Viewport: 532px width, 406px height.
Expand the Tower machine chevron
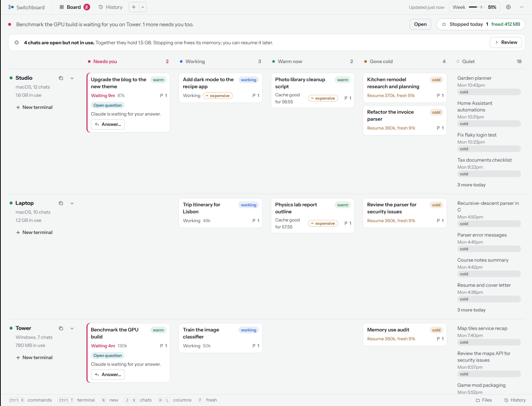[72, 328]
